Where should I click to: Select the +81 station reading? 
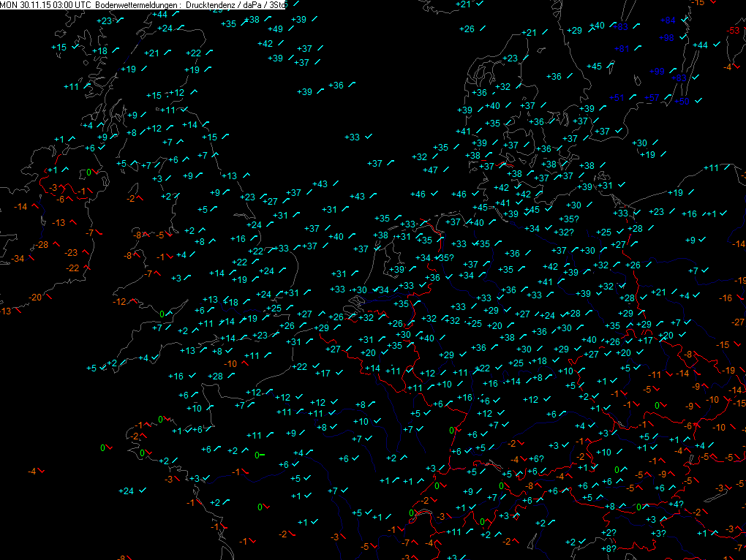(x=622, y=49)
